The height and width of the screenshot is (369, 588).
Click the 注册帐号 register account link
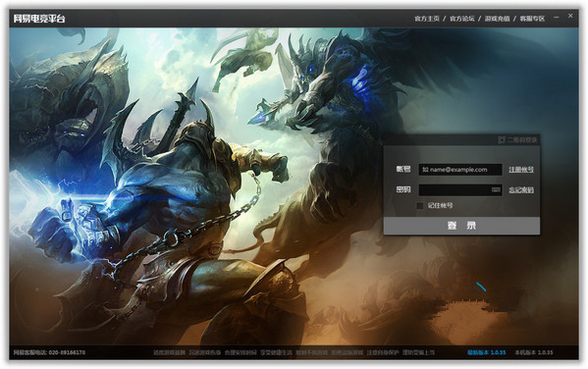[521, 170]
